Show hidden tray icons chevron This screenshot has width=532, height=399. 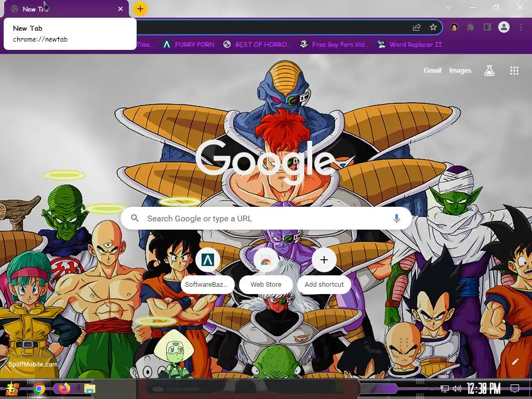coord(432,389)
